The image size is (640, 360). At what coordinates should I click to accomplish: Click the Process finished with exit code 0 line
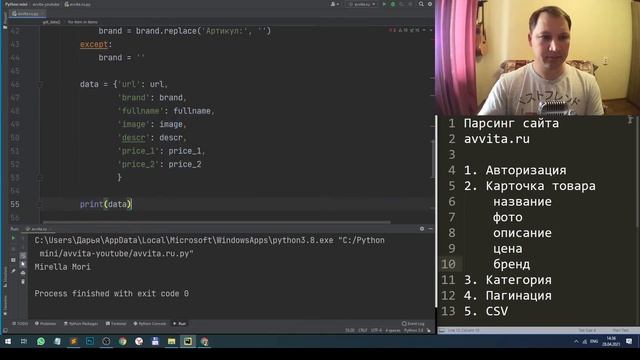point(111,293)
